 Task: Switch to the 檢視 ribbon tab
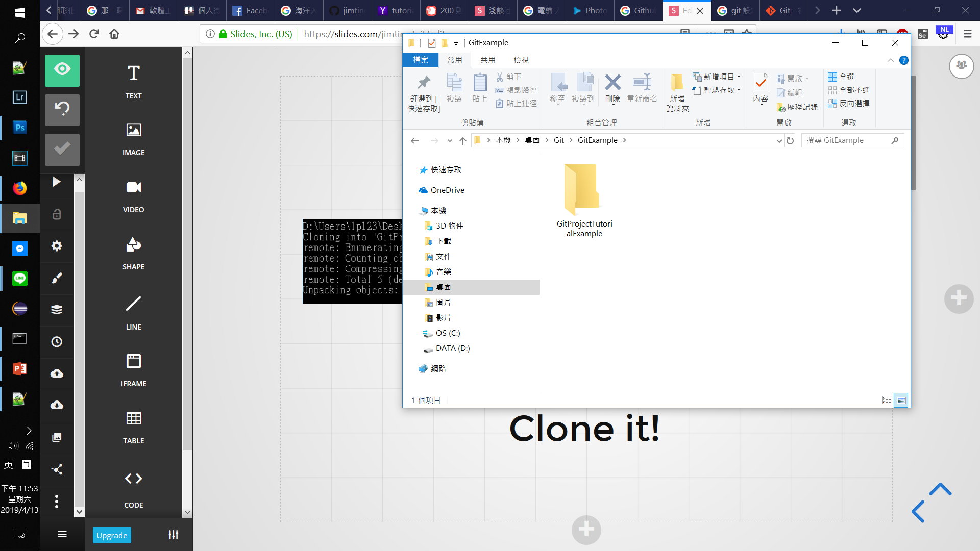tap(521, 60)
